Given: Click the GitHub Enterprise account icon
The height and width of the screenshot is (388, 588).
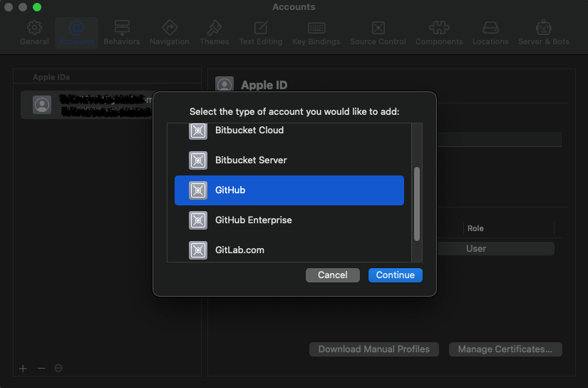Looking at the screenshot, I should pyautogui.click(x=198, y=220).
